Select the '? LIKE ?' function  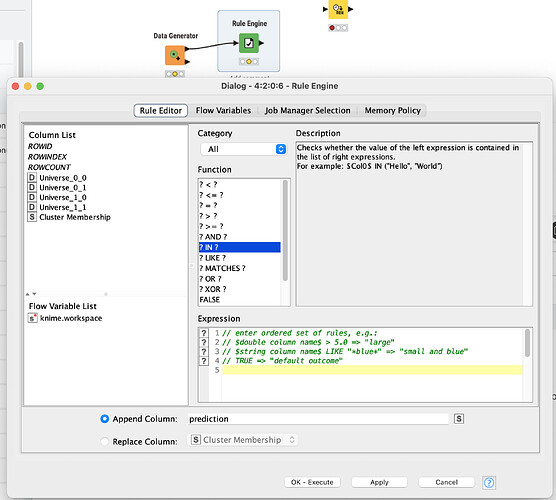pyautogui.click(x=240, y=258)
